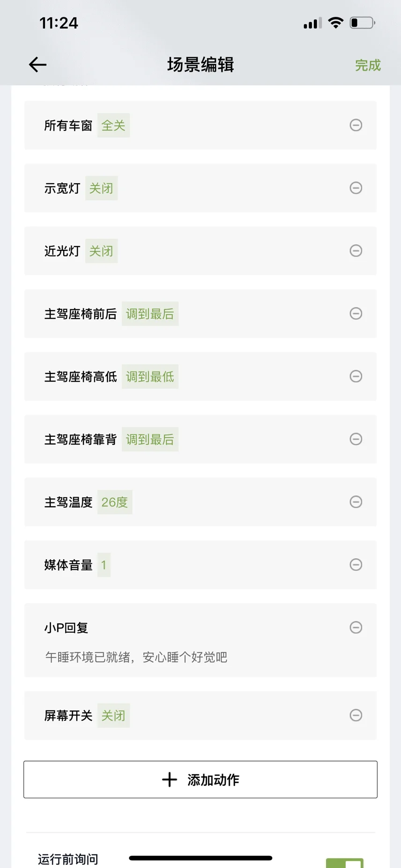Toggle the 运行前询问 switch
This screenshot has width=401, height=868.
click(345, 863)
